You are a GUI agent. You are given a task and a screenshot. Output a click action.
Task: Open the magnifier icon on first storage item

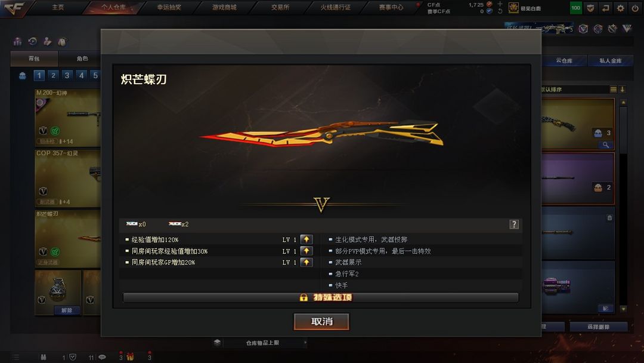pyautogui.click(x=605, y=144)
